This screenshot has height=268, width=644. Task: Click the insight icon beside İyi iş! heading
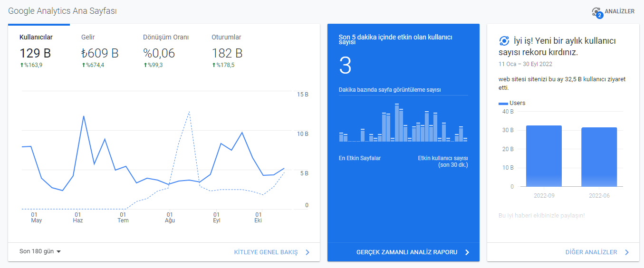coord(504,40)
